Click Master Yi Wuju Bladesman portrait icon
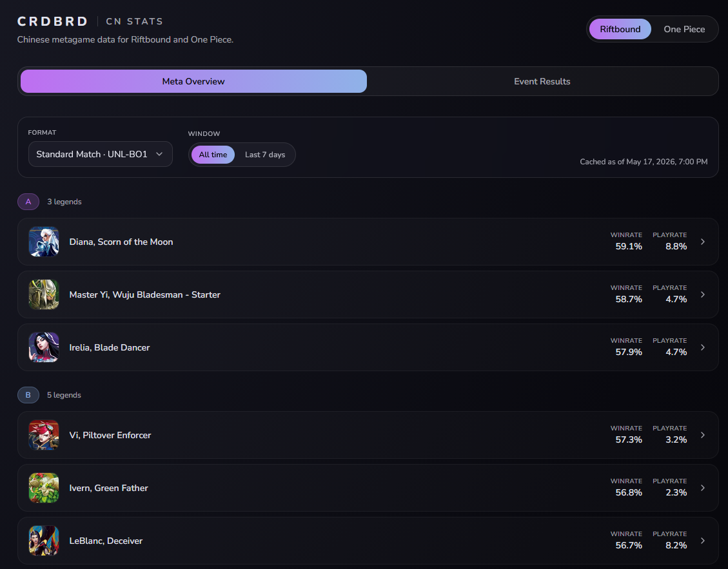Viewport: 728px width, 569px height. [x=44, y=294]
